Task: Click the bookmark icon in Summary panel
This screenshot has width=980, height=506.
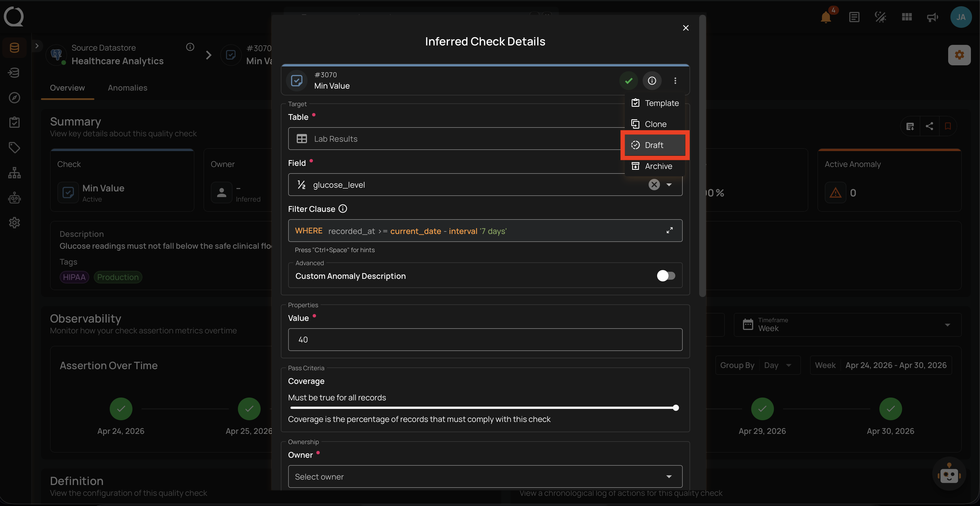Action: coord(948,126)
